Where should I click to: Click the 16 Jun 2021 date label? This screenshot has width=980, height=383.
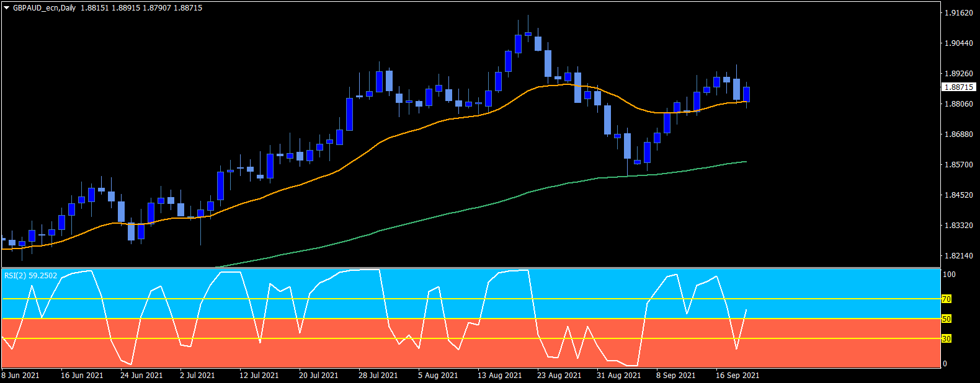click(x=82, y=375)
